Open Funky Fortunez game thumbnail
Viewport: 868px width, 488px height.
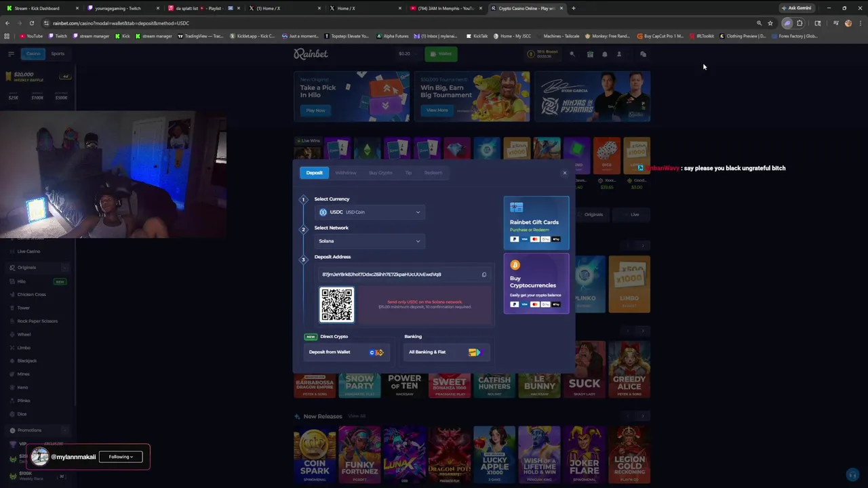359,454
